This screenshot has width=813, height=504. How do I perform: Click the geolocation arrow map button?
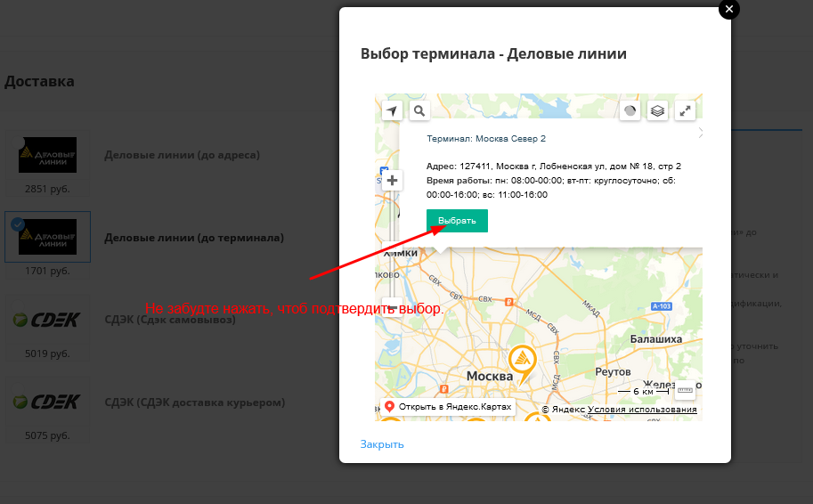(x=392, y=110)
